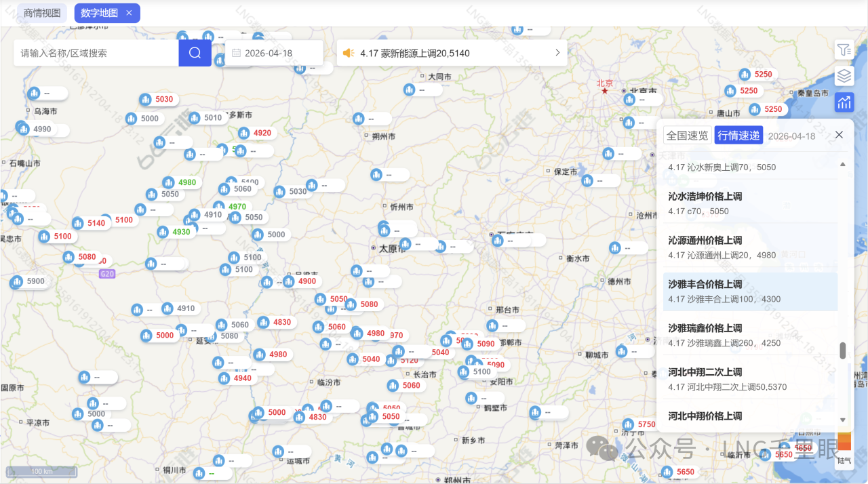This screenshot has height=484, width=868.
Task: Switch to the 全国速览 tab
Action: 687,136
